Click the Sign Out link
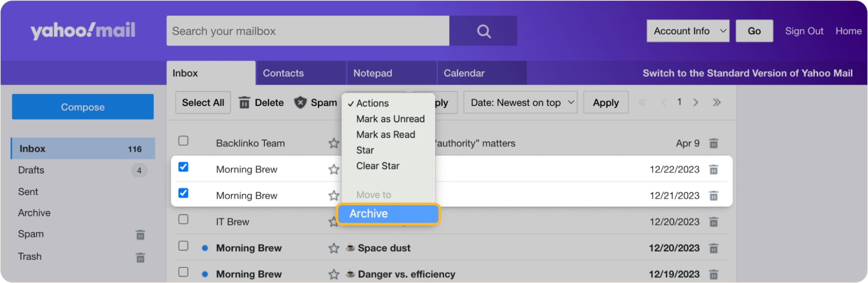Image resolution: width=868 pixels, height=283 pixels. pyautogui.click(x=804, y=31)
